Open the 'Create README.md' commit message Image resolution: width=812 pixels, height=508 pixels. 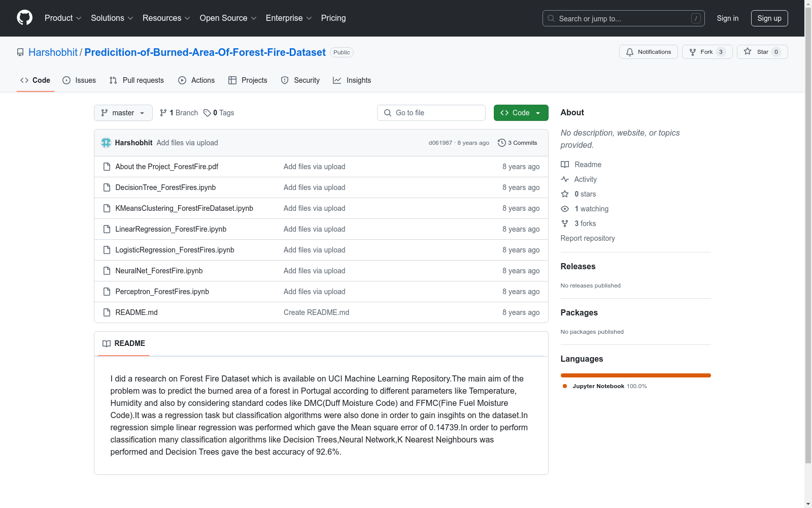(x=316, y=312)
